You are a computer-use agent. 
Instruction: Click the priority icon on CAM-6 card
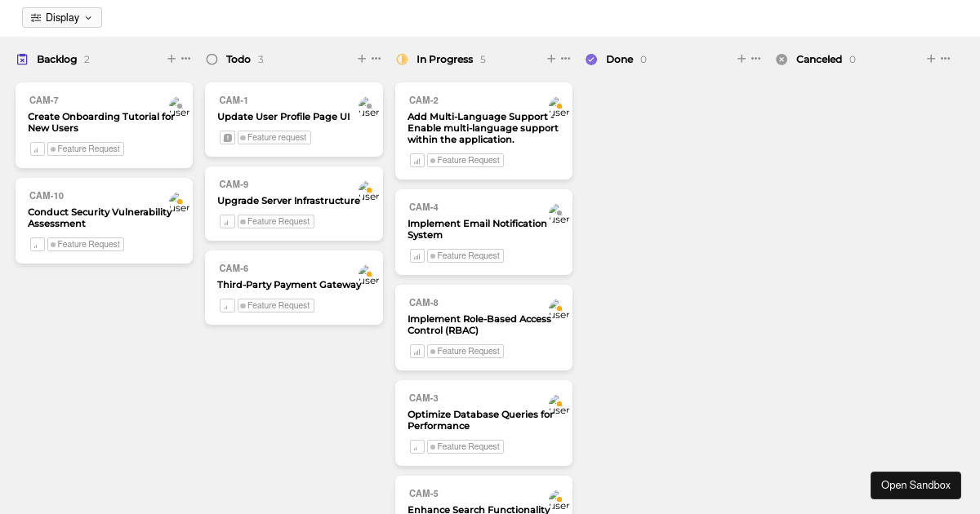tap(227, 305)
